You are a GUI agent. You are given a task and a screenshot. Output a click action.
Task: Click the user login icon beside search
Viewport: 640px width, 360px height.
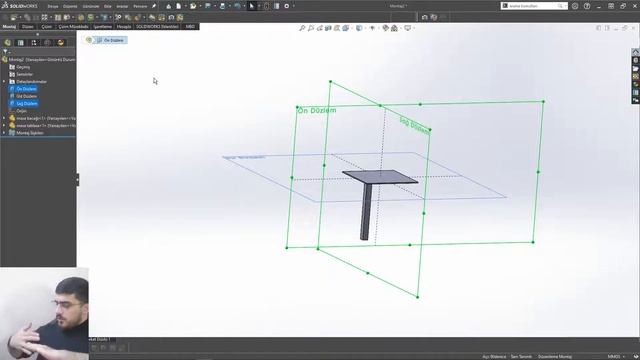(575, 6)
